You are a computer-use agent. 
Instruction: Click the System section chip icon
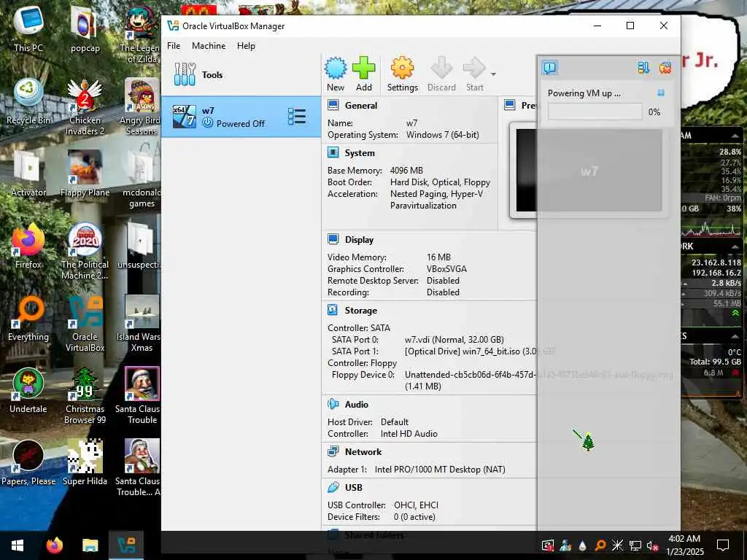point(333,152)
